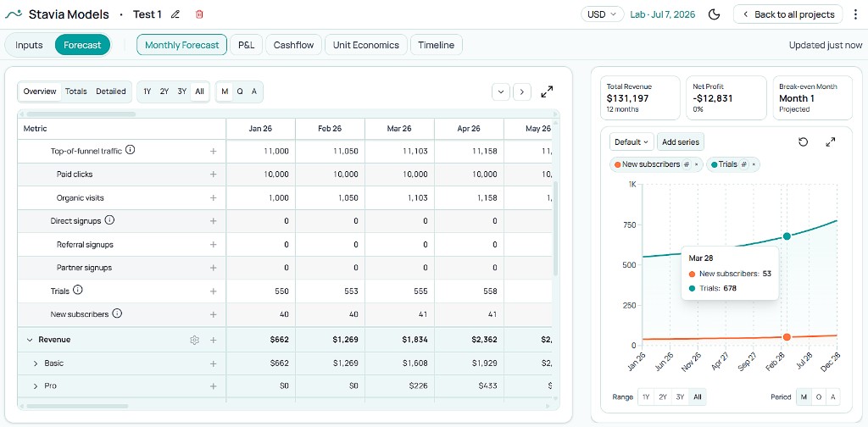Go Back to all projects

pos(788,14)
